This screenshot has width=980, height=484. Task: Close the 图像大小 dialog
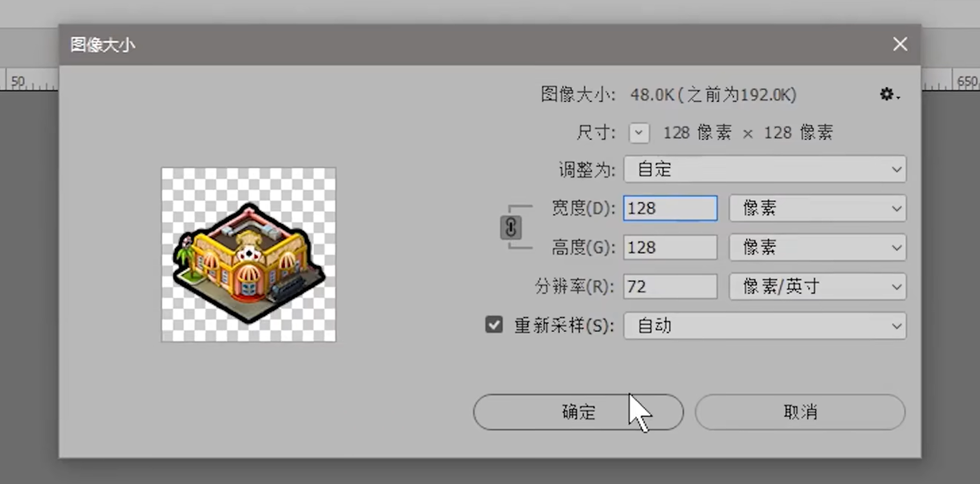pyautogui.click(x=900, y=44)
